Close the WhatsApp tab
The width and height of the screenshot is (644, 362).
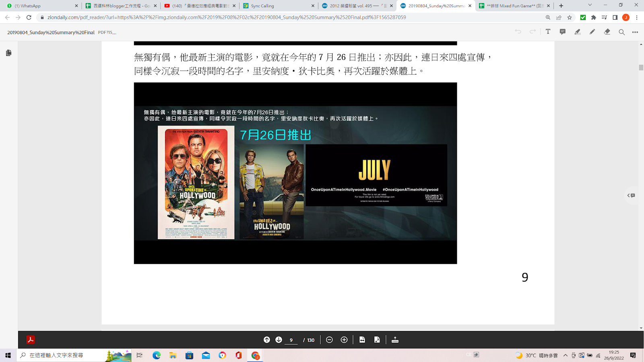[x=76, y=6]
